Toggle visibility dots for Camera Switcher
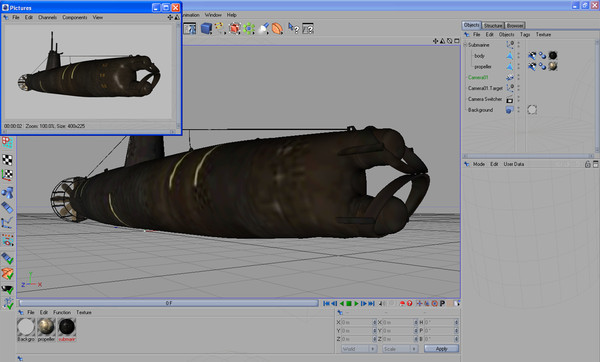 (x=519, y=99)
